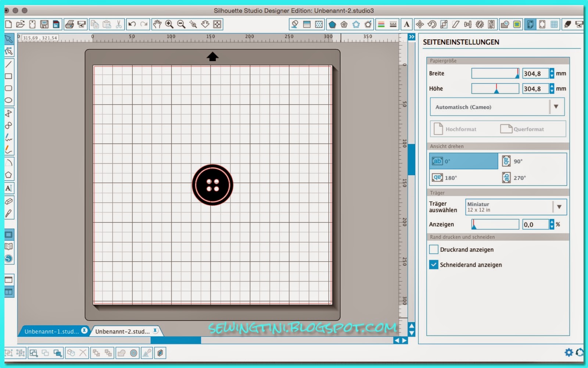Redo the last undone action
Screen dimensions: 588x368
[144, 24]
